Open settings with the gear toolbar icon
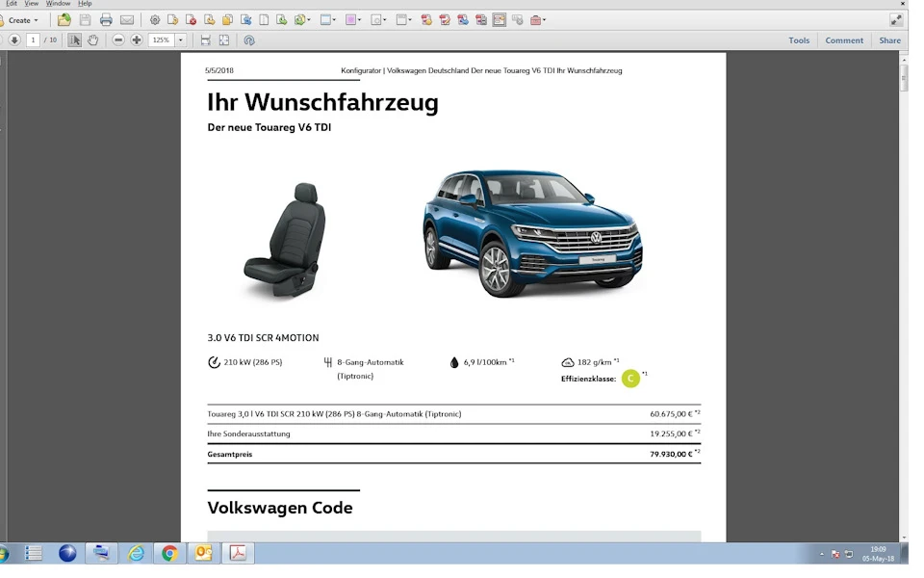The height and width of the screenshot is (578, 924). click(155, 20)
